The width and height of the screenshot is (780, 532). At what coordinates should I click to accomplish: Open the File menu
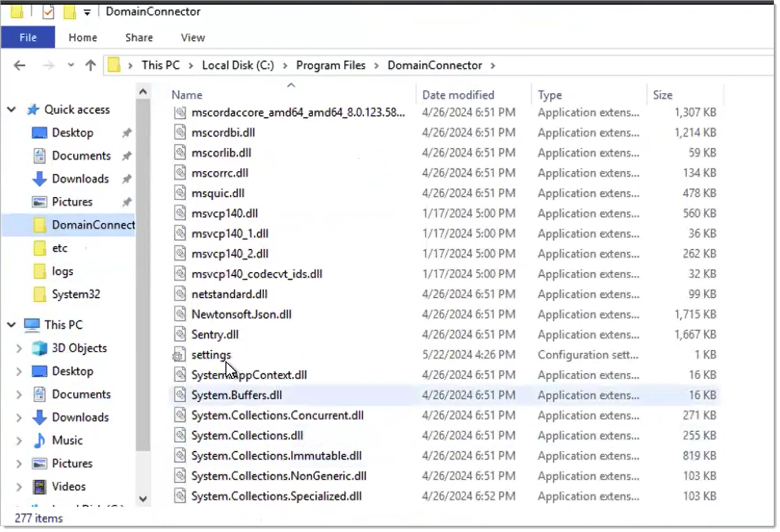(27, 37)
